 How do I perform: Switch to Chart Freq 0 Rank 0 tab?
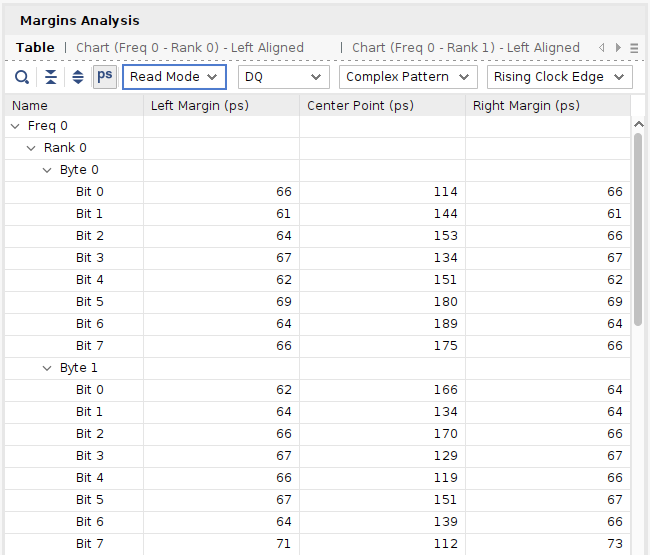[190, 48]
